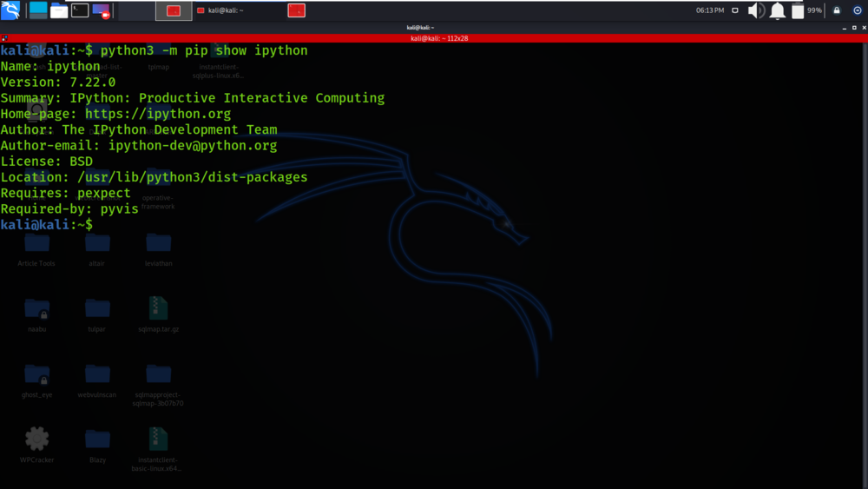Minimize the kali@kali terminal window
The image size is (868, 489).
coord(845,28)
